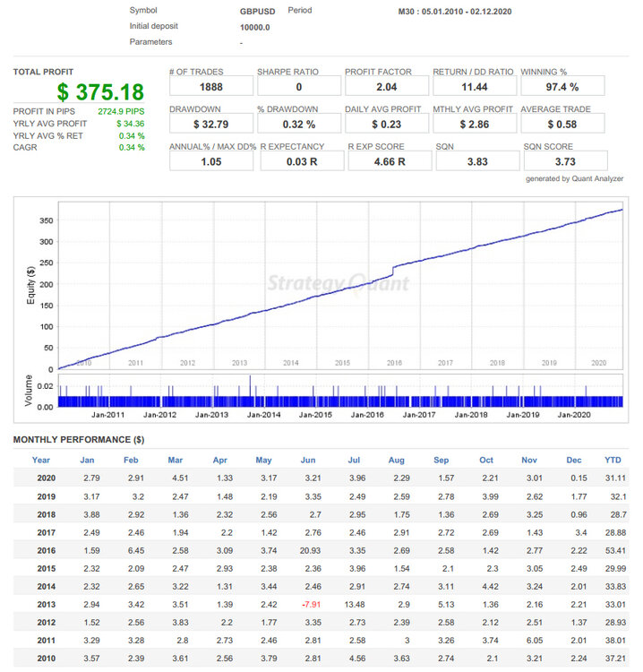Select the Annual% / Max DD% value 1.05
Viewport: 643px width, 672px height.
(x=211, y=161)
